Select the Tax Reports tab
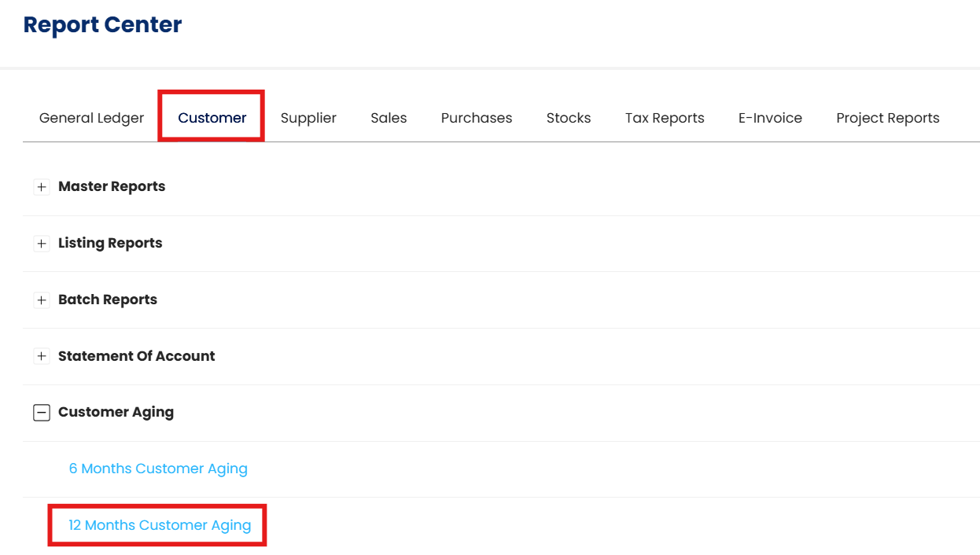This screenshot has width=980, height=555. (665, 118)
